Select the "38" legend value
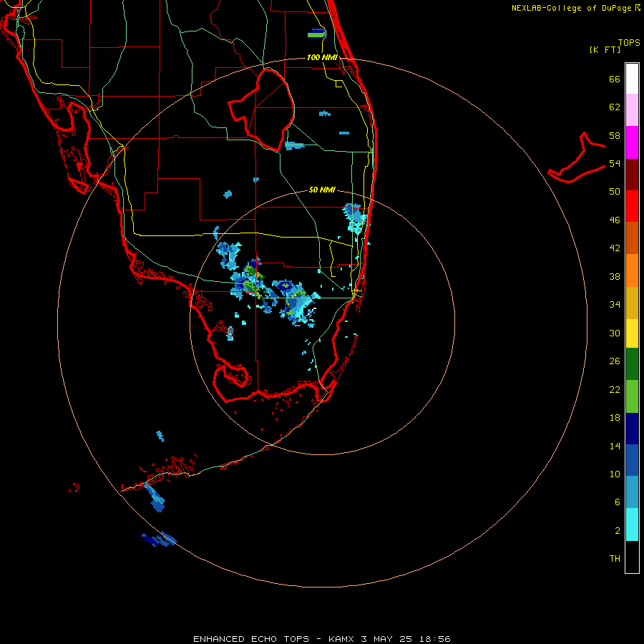This screenshot has width=644, height=644. (615, 277)
